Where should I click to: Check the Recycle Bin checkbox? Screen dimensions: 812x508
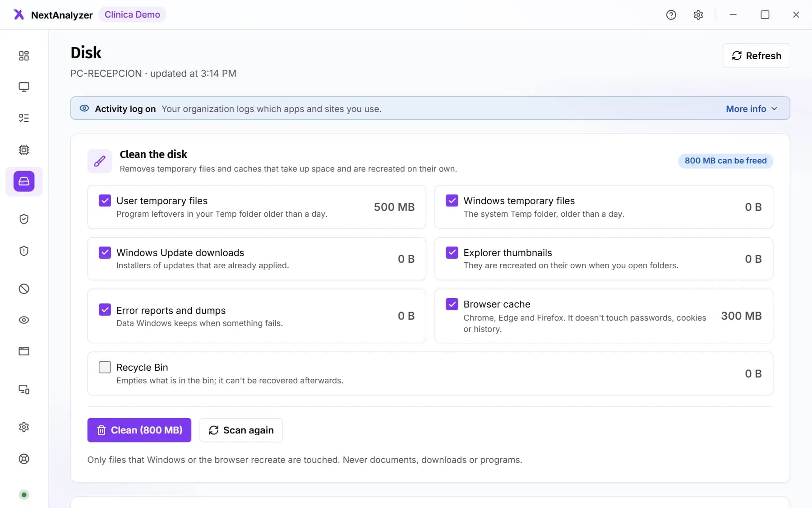click(x=105, y=367)
